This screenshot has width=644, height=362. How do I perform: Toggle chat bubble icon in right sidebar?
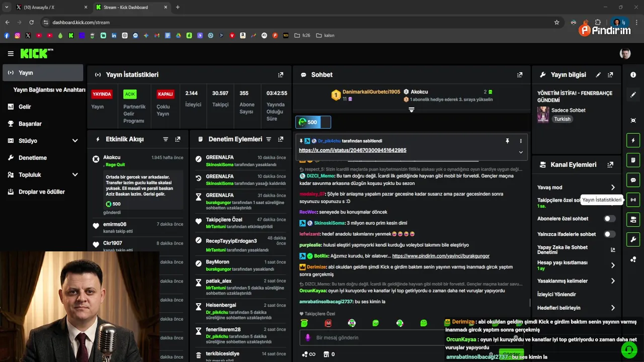(x=633, y=180)
